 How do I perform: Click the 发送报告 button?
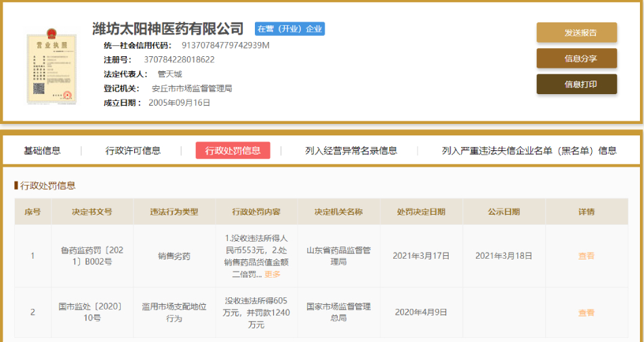pos(576,33)
